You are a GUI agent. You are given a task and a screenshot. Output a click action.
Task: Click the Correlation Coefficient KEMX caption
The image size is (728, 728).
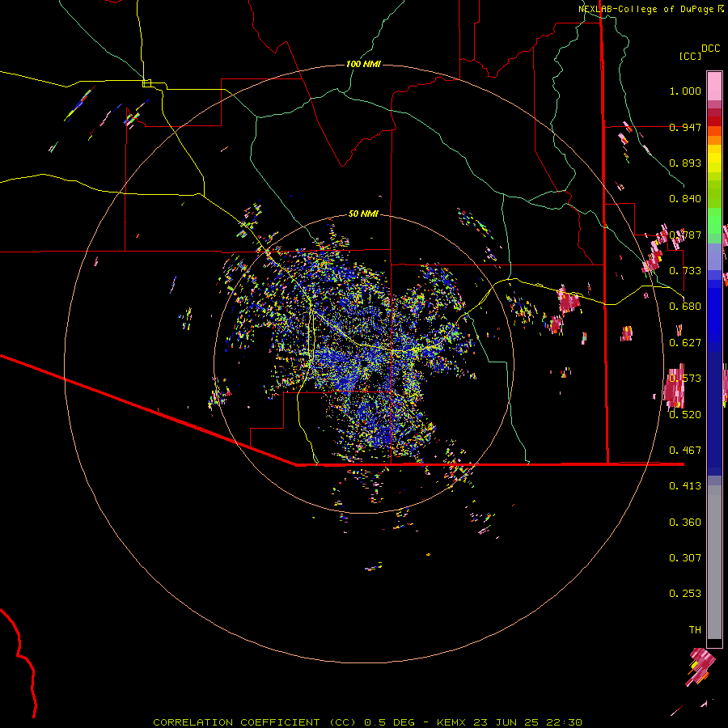pyautogui.click(x=367, y=722)
